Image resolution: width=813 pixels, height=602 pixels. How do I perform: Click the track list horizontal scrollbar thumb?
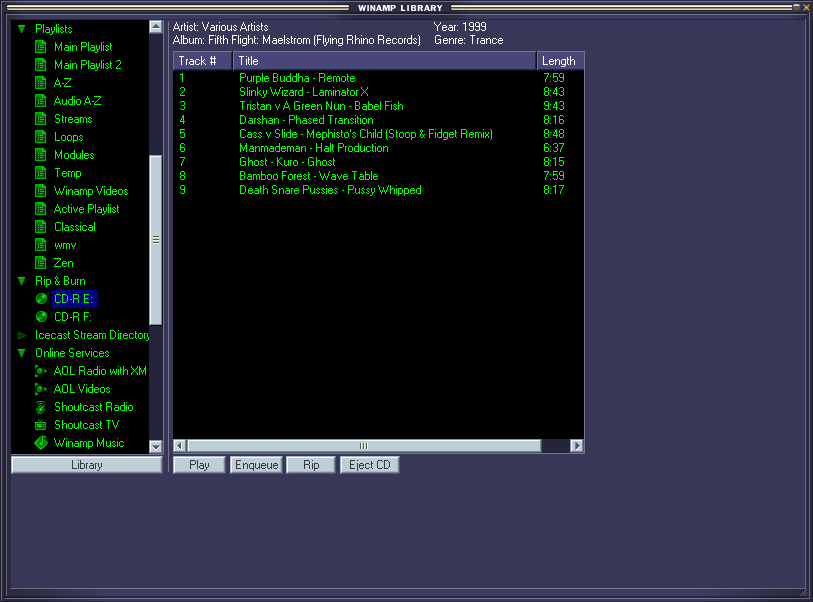[x=364, y=446]
